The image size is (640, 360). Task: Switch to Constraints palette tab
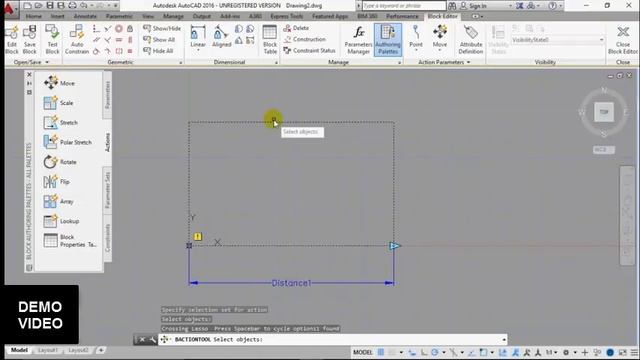tap(107, 238)
